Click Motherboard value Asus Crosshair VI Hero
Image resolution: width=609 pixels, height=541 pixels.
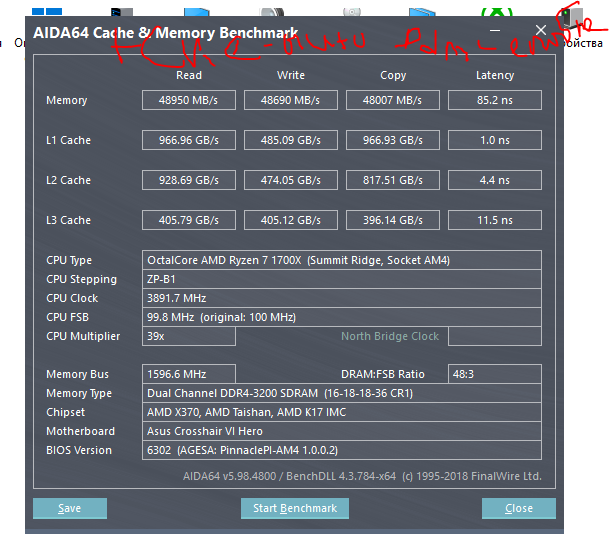pyautogui.click(x=342, y=431)
